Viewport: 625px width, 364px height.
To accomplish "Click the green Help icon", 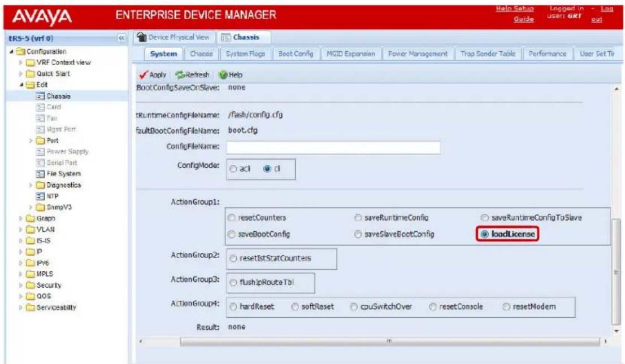I will point(223,74).
